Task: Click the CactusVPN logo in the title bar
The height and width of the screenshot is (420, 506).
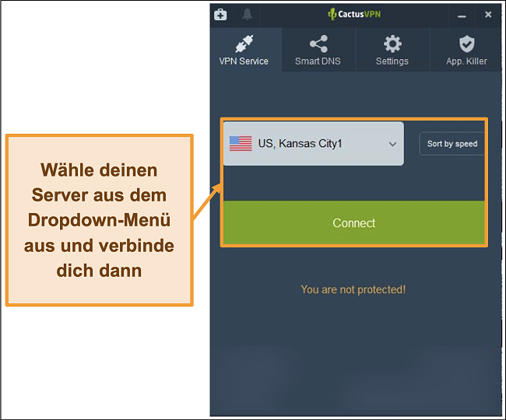Action: tap(354, 14)
